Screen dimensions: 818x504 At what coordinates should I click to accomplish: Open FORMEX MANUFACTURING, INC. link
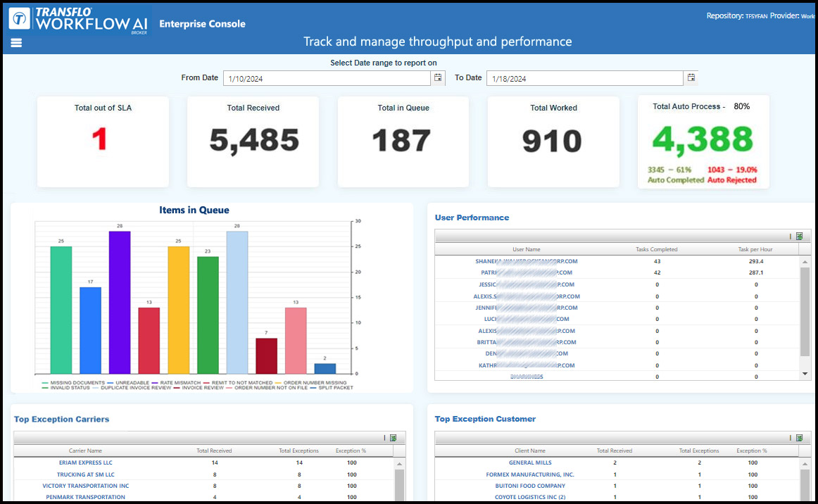[x=530, y=474]
